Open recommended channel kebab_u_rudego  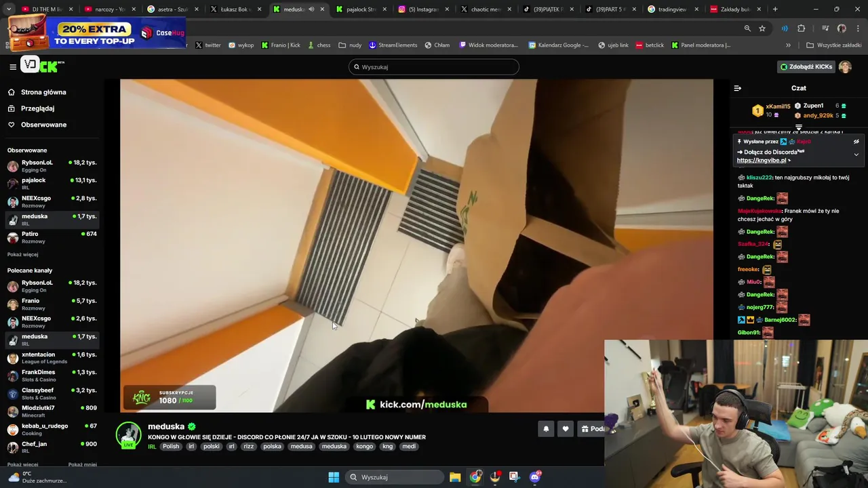click(52, 430)
